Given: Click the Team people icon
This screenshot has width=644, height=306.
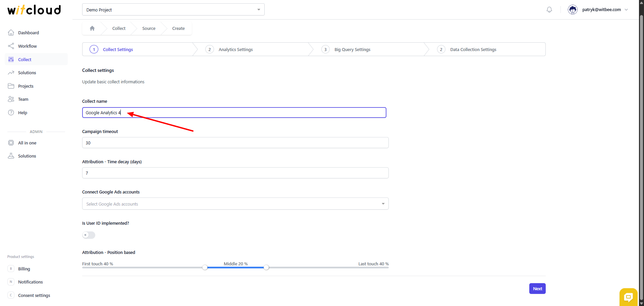Looking at the screenshot, I should (11, 99).
